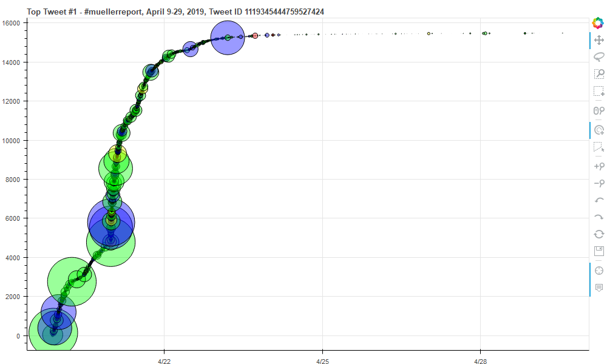Save the plot as an image
The width and height of the screenshot is (607, 364).
pyautogui.click(x=599, y=251)
